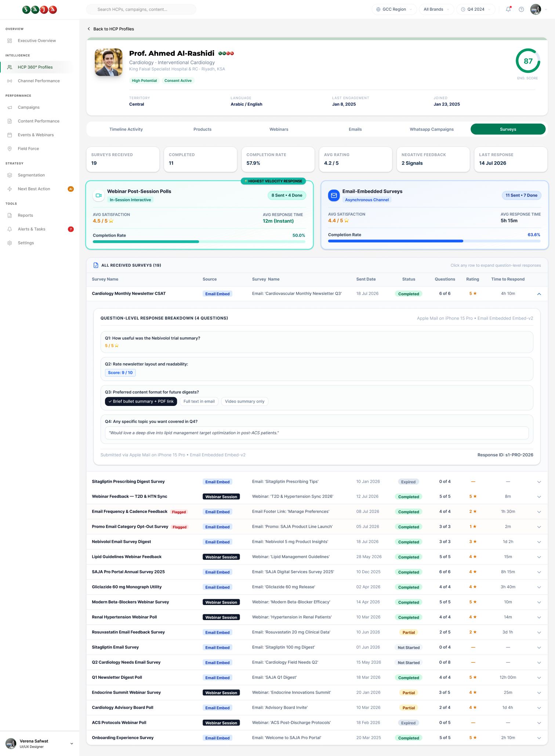
Task: Open the All Brands dropdown
Action: [x=436, y=9]
